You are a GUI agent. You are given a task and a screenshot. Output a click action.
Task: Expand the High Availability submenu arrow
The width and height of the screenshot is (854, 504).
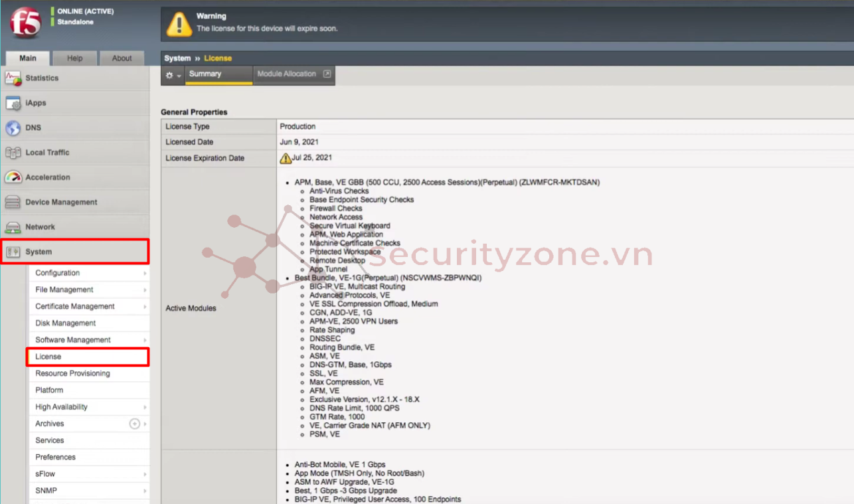pos(145,407)
